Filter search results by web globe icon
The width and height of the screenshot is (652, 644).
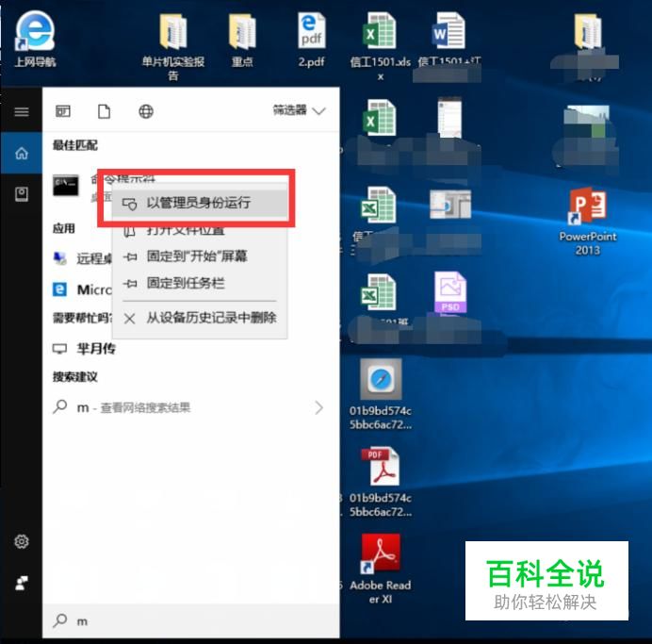point(146,111)
